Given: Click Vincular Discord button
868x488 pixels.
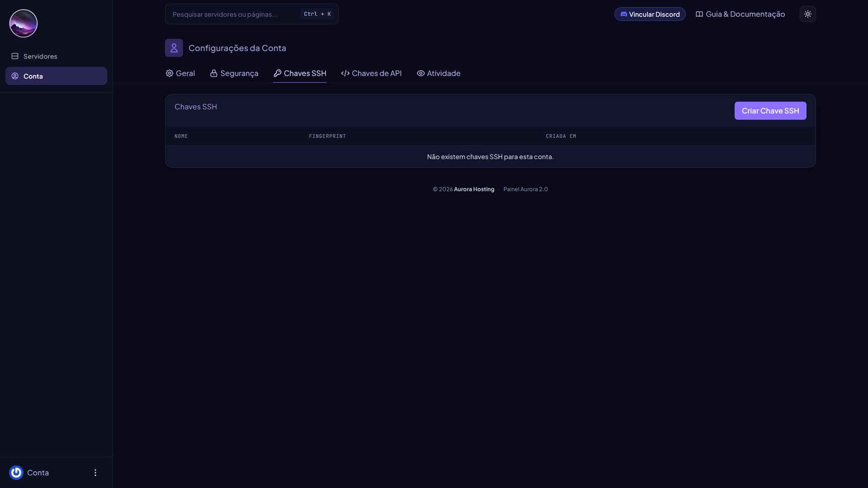Looking at the screenshot, I should click(x=649, y=14).
